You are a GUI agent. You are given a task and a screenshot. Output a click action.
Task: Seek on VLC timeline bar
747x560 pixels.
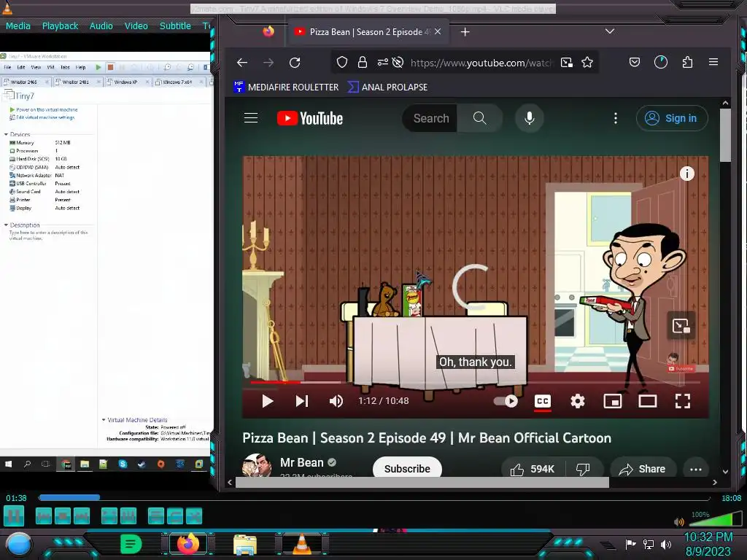pyautogui.click(x=374, y=497)
